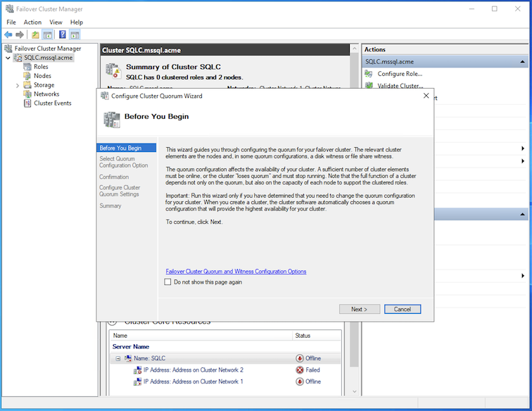Select the Summary wizard step
The height and width of the screenshot is (411, 532).
click(x=110, y=205)
